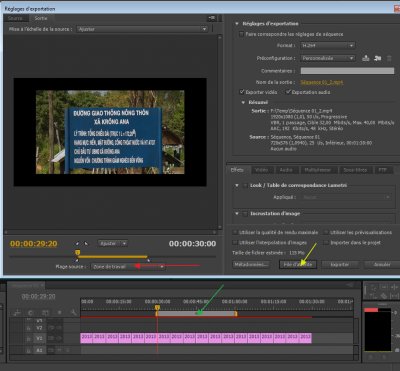
Task: Click the timeline playhead marker
Action: click(157, 307)
